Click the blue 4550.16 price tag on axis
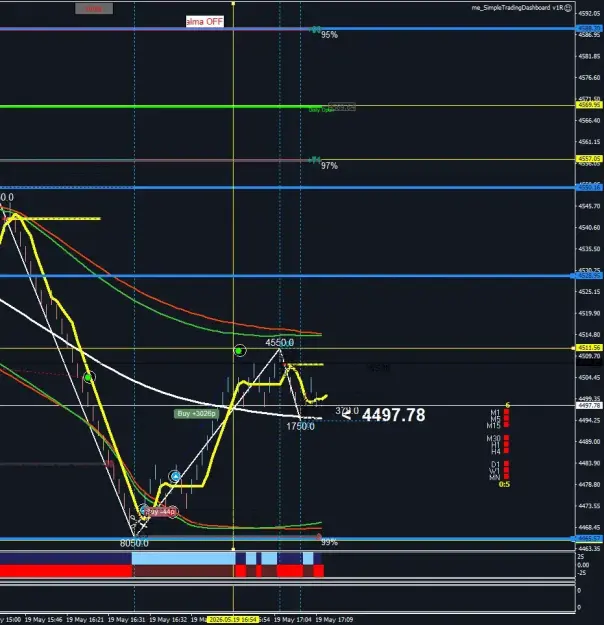Viewport: 604px width, 625px height. 589,187
